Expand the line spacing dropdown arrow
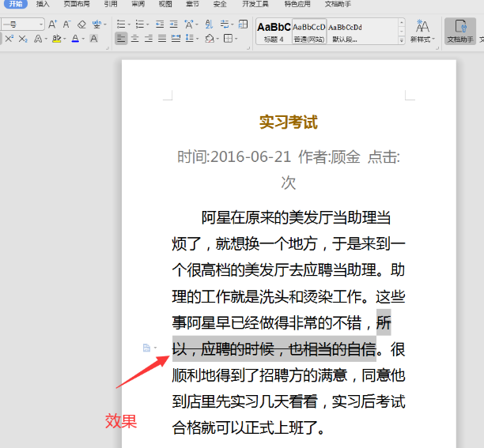 coord(197,40)
